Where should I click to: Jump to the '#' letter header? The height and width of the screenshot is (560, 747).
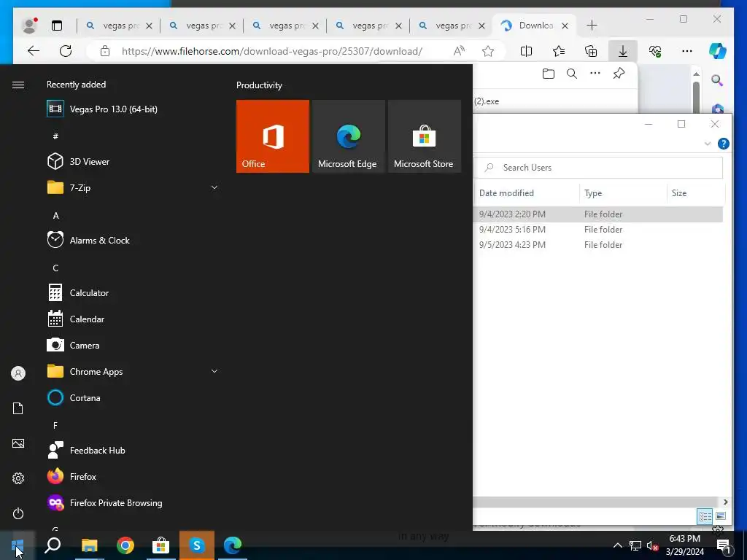55,136
